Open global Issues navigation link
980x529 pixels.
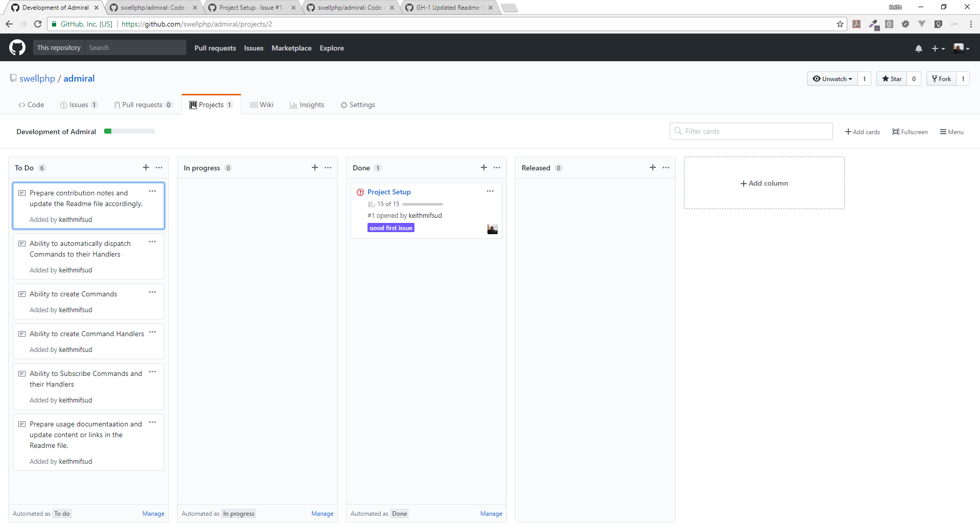[254, 48]
